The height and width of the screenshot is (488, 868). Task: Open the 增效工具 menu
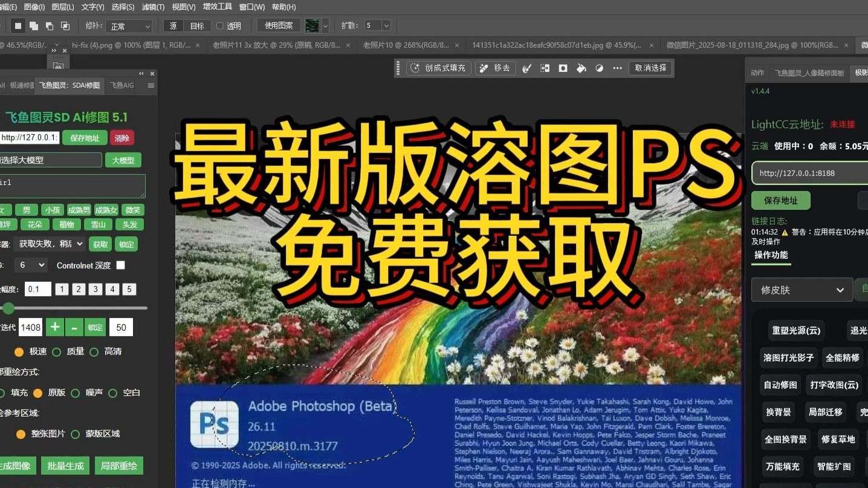point(218,7)
